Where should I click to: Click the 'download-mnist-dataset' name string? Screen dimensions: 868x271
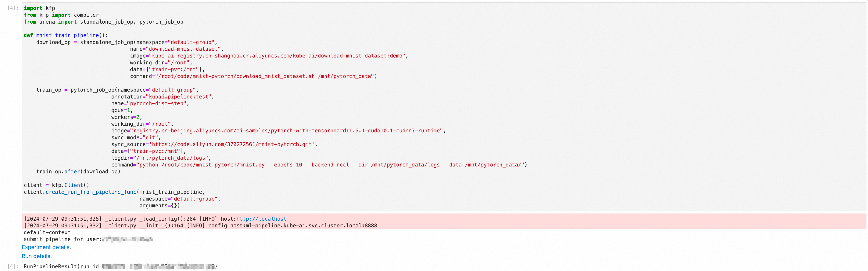(x=183, y=49)
